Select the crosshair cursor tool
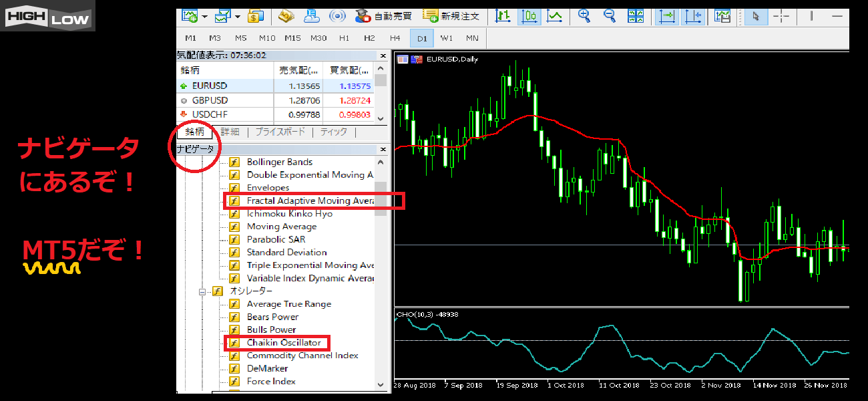The image size is (868, 401). (x=781, y=16)
